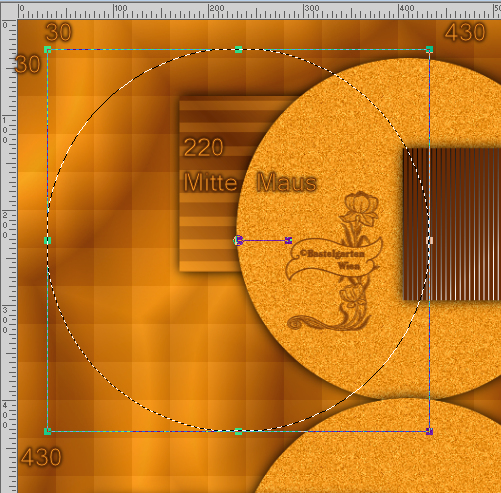Click the left-middle edge selection handle
This screenshot has width=501, height=493.
pos(47,240)
